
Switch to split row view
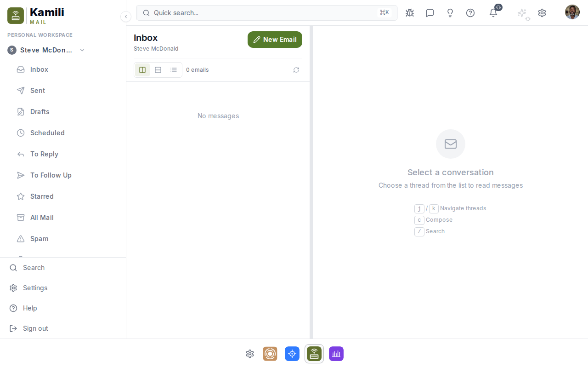coord(158,70)
